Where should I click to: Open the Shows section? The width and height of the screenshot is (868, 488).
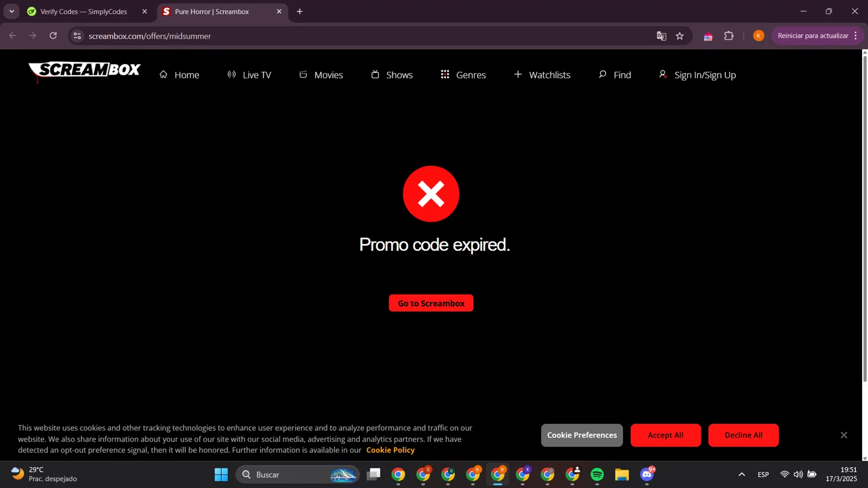point(392,75)
